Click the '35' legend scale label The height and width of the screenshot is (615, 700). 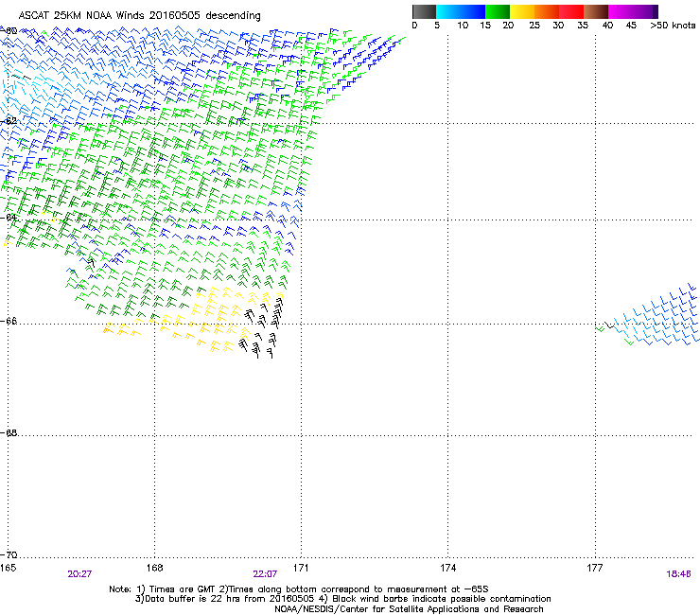583,26
